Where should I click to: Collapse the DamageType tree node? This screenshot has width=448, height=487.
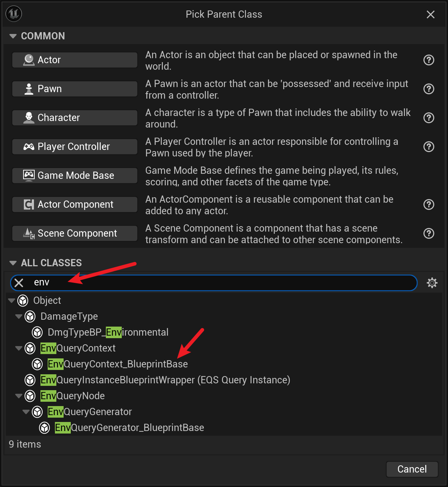tap(19, 316)
